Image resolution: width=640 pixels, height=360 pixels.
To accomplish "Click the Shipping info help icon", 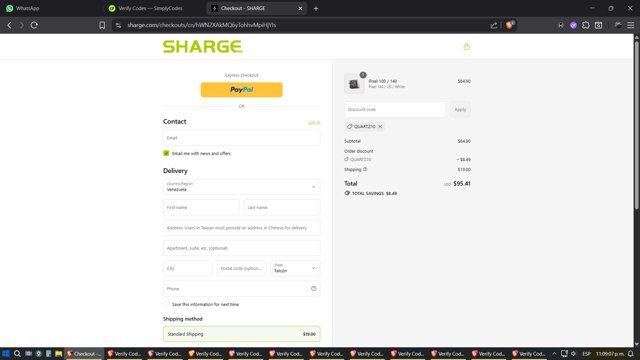I will (x=365, y=169).
